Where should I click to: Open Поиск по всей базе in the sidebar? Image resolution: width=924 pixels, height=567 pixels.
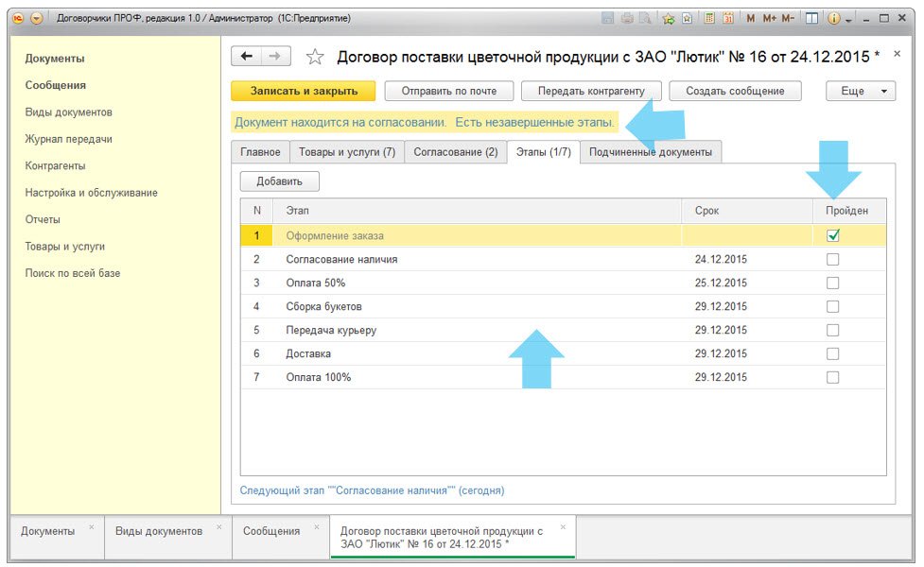[73, 273]
